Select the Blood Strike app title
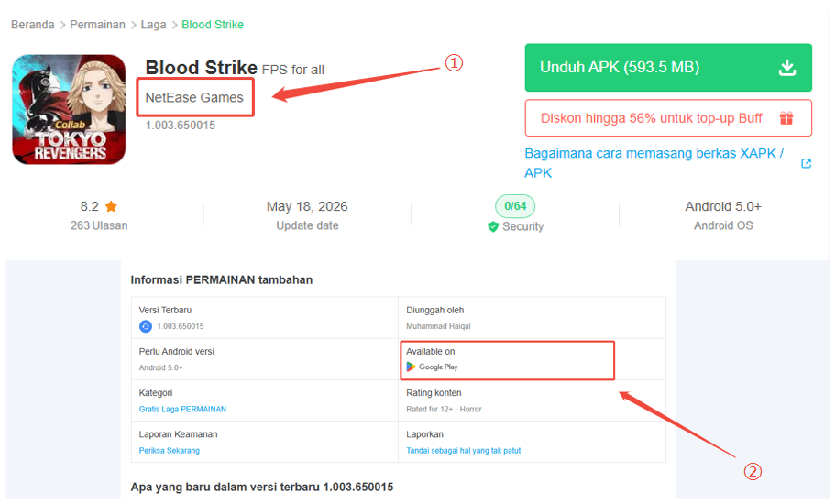The width and height of the screenshot is (835, 504). click(x=202, y=68)
